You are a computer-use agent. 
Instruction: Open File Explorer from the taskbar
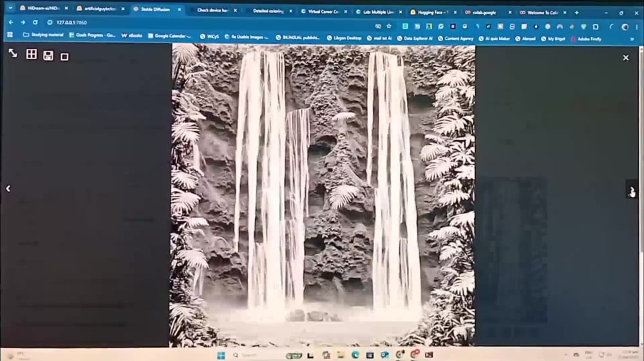[x=341, y=355]
